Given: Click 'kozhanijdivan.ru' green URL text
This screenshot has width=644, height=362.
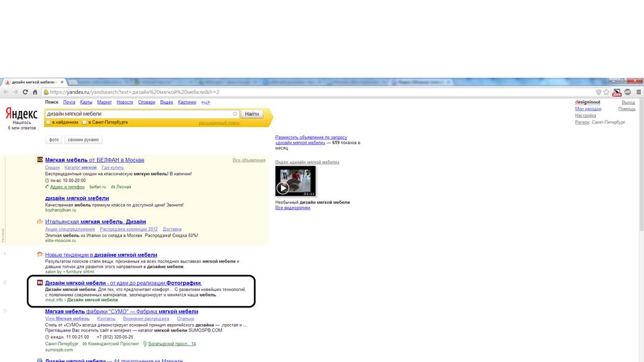Looking at the screenshot, I should point(61,210).
